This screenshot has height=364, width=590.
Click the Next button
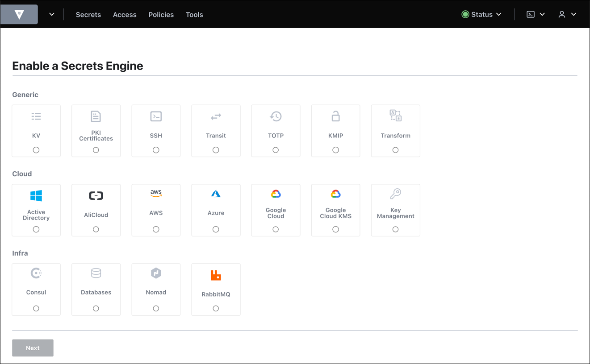click(33, 347)
